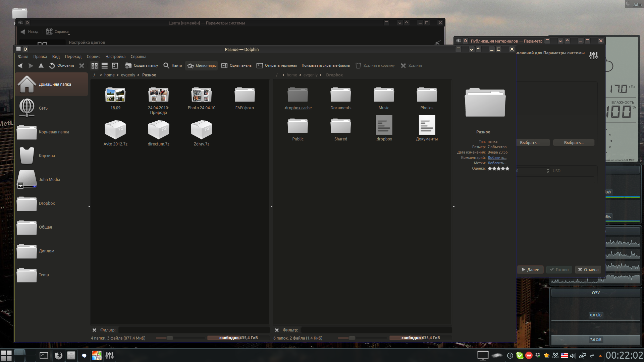The image size is (644, 362).
Task: Select the 18.09 photo folder
Action: [115, 98]
